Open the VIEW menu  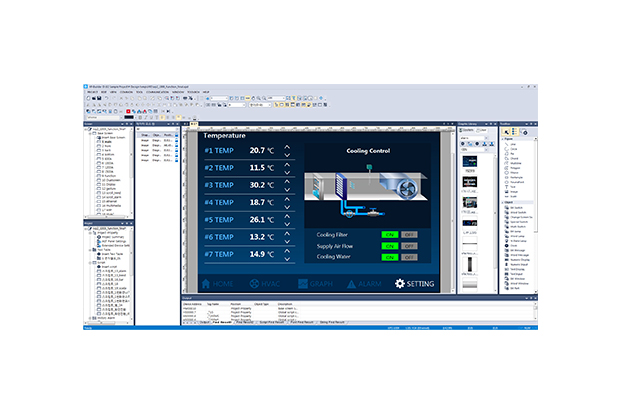113,92
